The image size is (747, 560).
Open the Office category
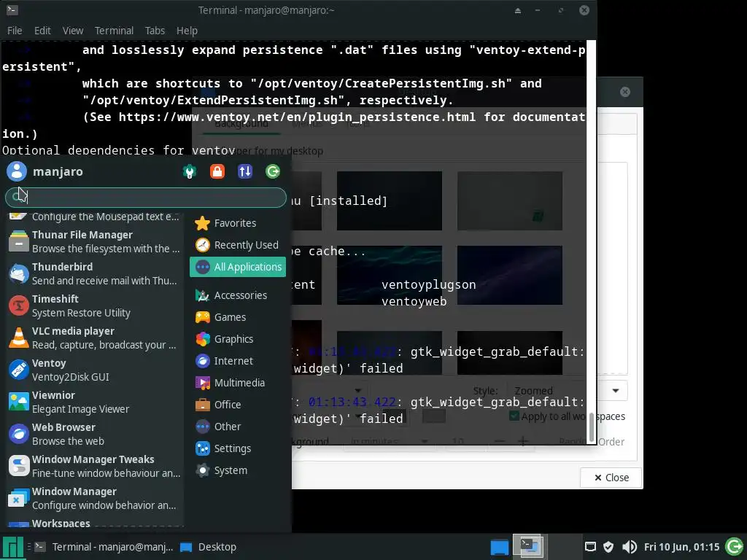(238, 405)
